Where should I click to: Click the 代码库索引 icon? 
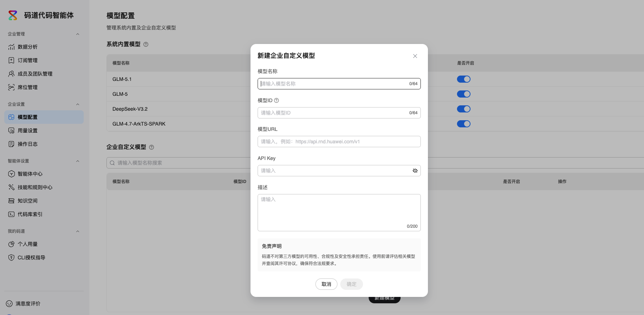(11, 214)
